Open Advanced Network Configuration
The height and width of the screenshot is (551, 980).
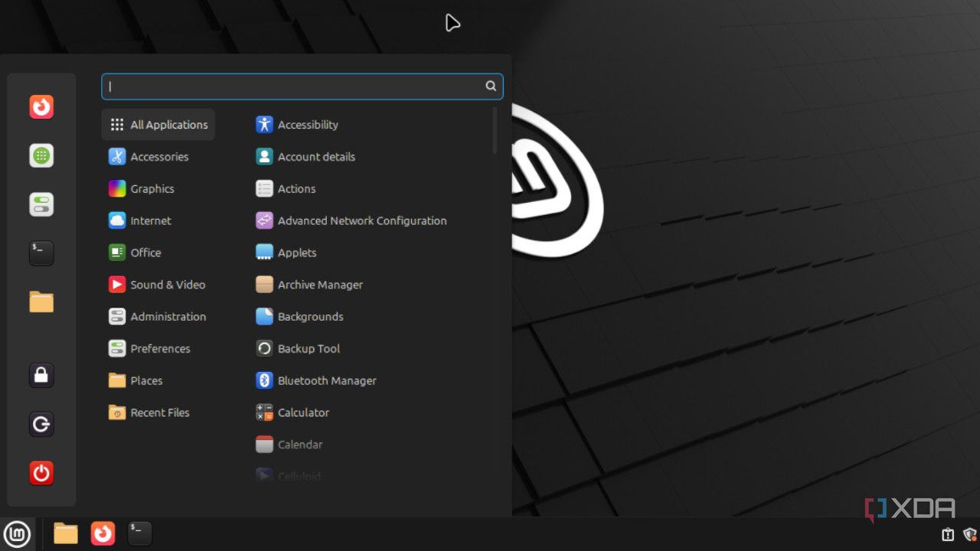click(351, 221)
